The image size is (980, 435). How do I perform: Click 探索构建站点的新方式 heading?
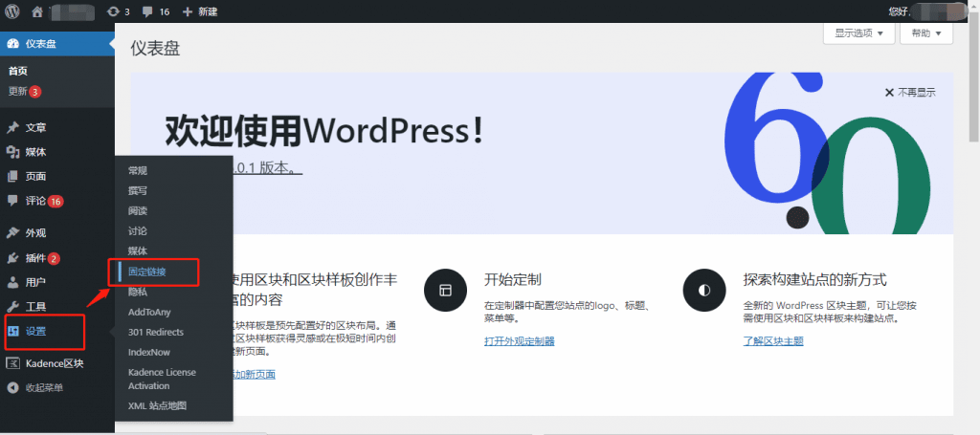point(815,279)
